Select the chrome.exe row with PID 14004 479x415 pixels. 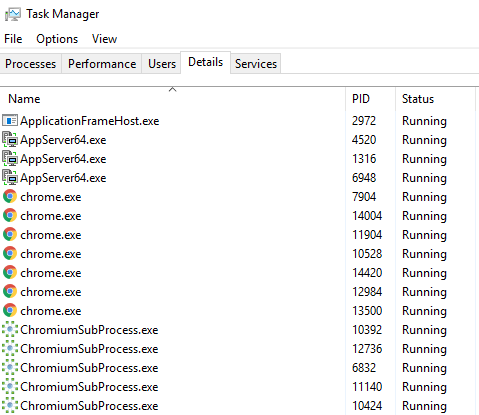pyautogui.click(x=237, y=216)
